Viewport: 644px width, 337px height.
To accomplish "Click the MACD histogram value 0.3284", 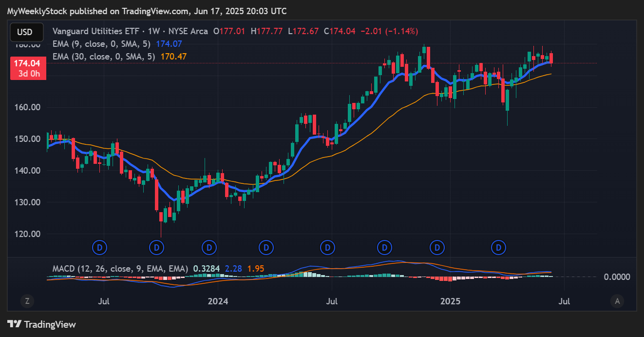I will (207, 269).
